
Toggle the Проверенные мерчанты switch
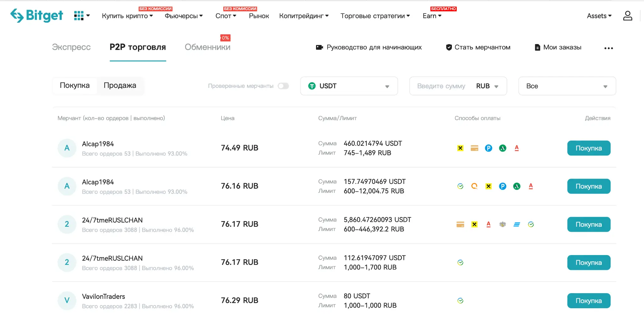pyautogui.click(x=283, y=86)
